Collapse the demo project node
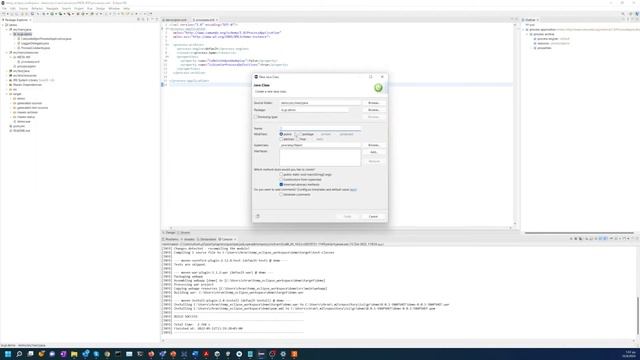 [x=3, y=25]
